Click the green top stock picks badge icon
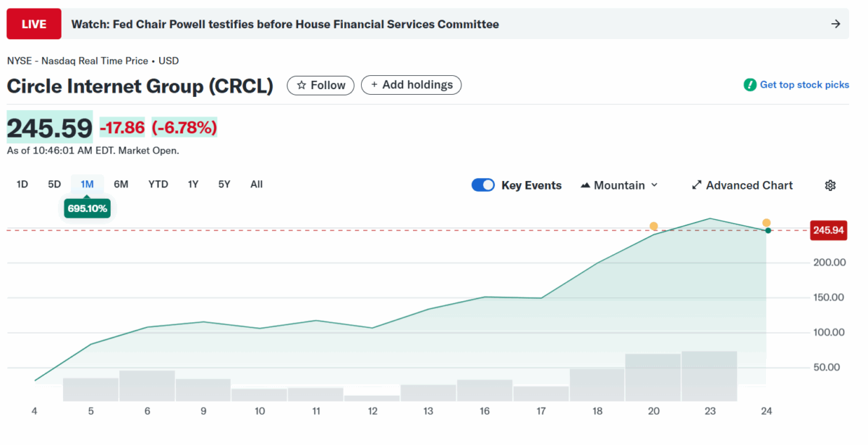This screenshot has height=445, width=868. click(x=750, y=85)
